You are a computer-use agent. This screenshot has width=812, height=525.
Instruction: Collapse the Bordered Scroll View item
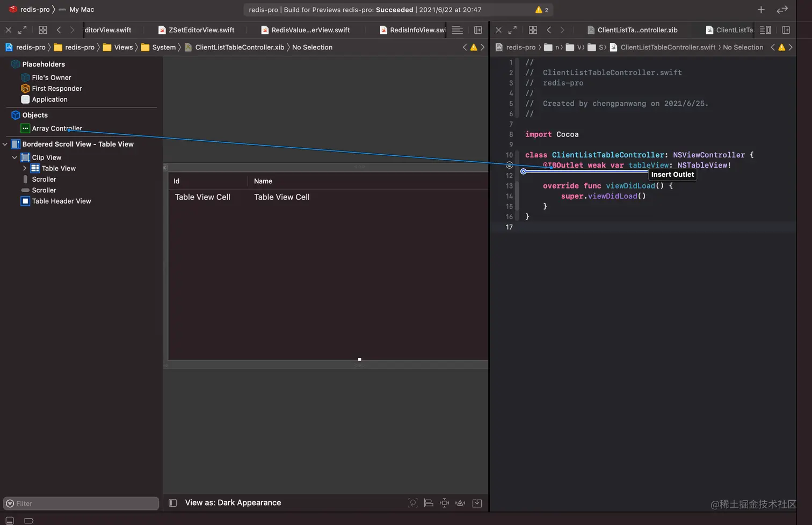point(5,144)
